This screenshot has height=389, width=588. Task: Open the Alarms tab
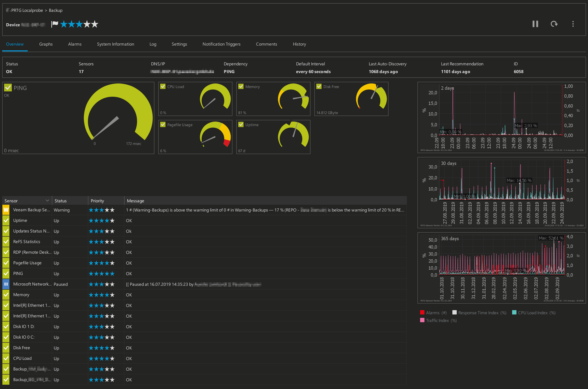pos(75,44)
